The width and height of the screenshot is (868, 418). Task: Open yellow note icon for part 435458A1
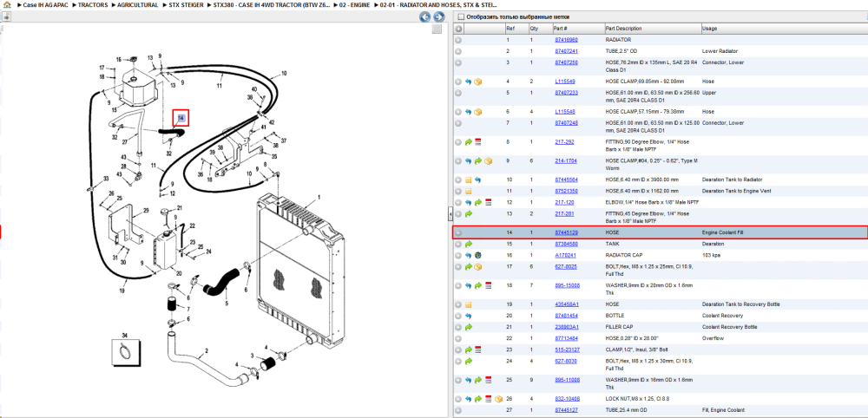(469, 304)
